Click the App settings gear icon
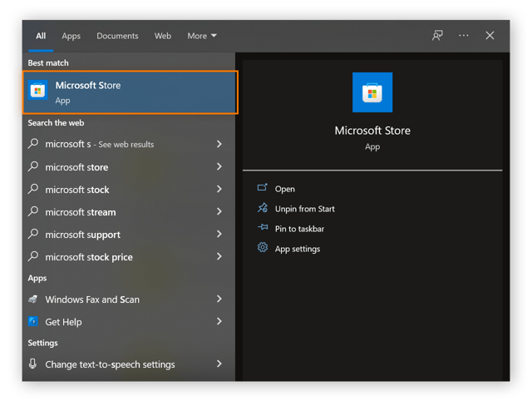 coord(263,248)
